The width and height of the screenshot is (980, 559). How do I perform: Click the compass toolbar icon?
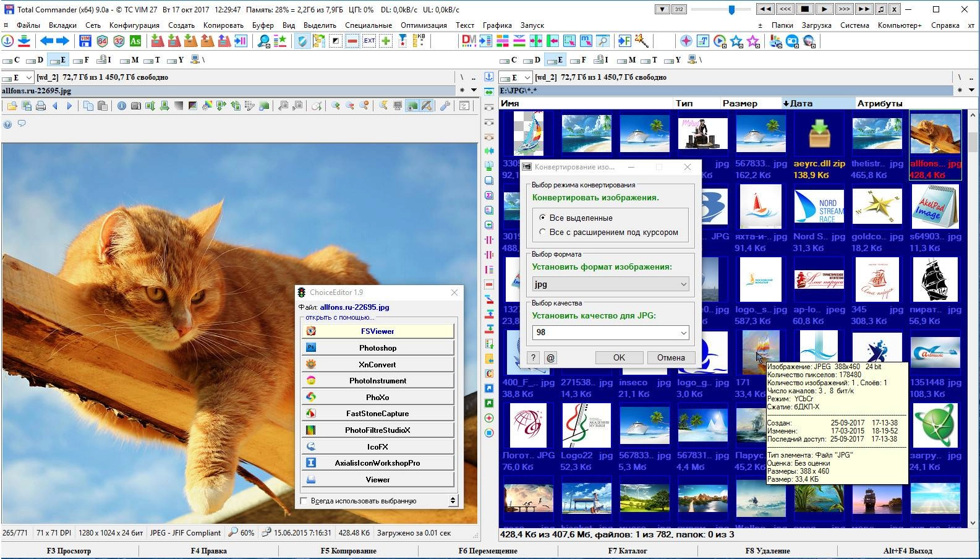tap(686, 41)
